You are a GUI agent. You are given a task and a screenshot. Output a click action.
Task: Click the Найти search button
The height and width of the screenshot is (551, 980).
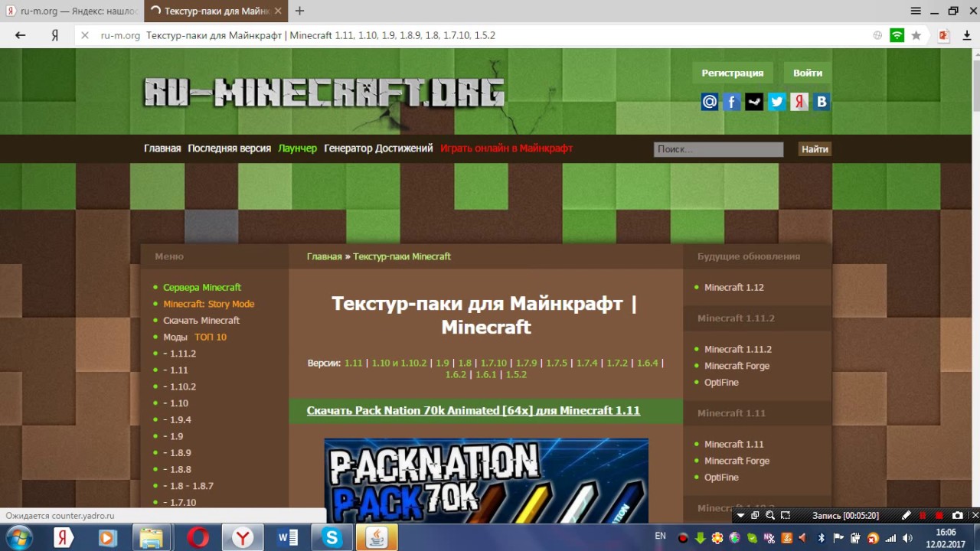coord(815,149)
